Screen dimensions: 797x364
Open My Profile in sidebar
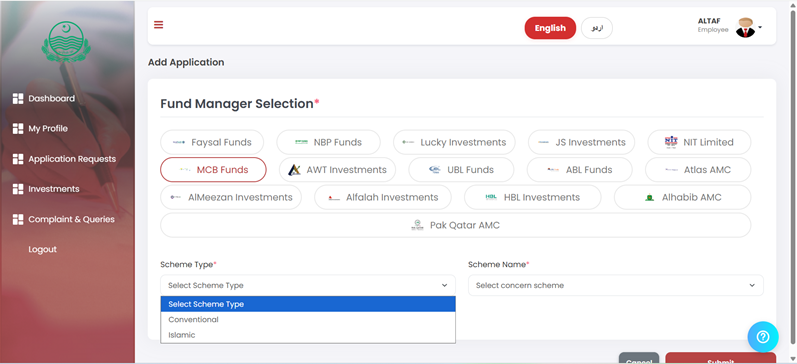point(48,129)
